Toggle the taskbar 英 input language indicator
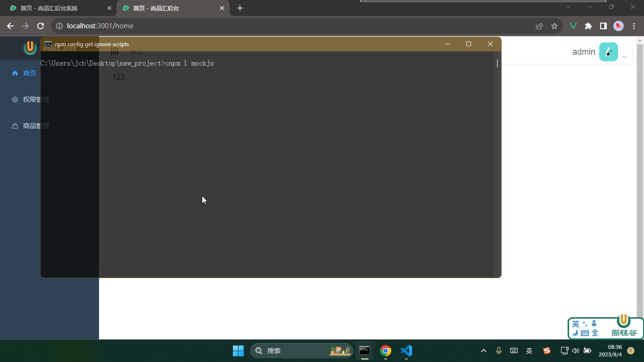The height and width of the screenshot is (362, 644). click(x=529, y=351)
